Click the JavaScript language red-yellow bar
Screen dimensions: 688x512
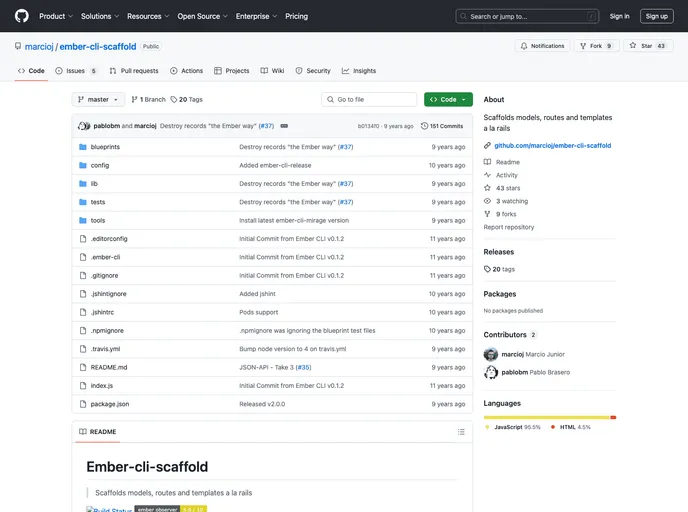coord(550,417)
